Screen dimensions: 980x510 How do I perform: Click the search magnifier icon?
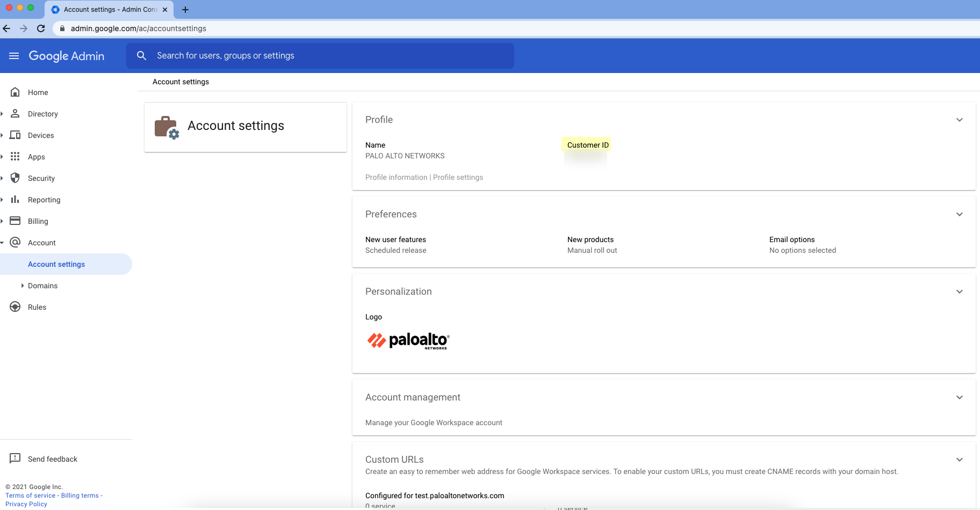(141, 55)
